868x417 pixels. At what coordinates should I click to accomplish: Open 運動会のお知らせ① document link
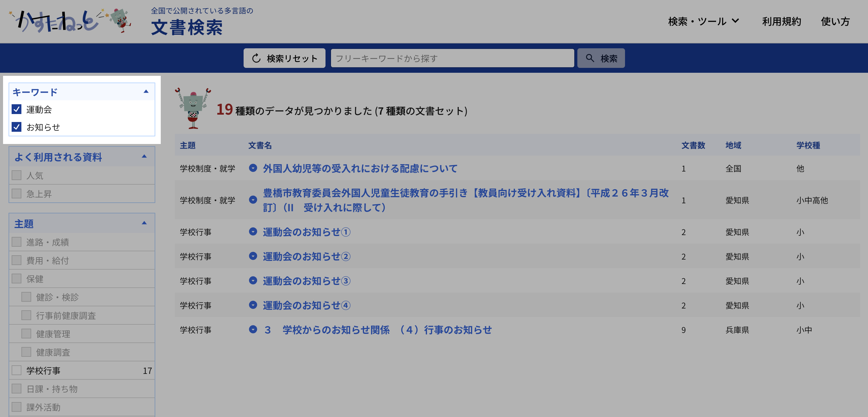[307, 232]
